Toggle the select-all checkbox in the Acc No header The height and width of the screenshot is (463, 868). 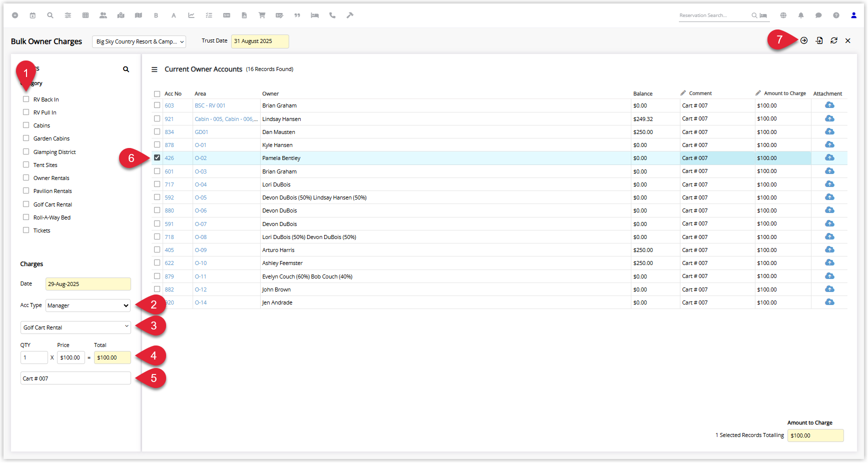coord(157,94)
